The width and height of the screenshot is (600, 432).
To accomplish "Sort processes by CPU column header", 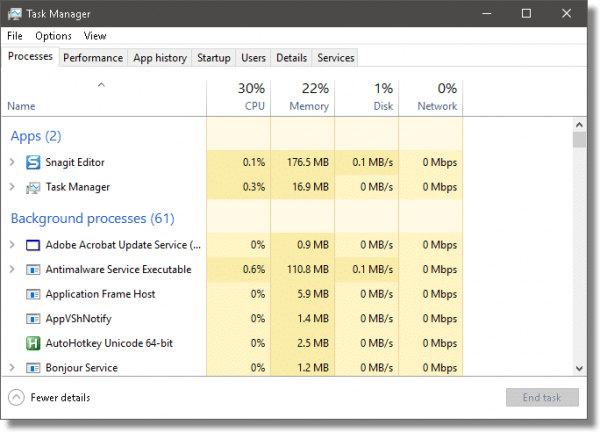I will pyautogui.click(x=238, y=98).
